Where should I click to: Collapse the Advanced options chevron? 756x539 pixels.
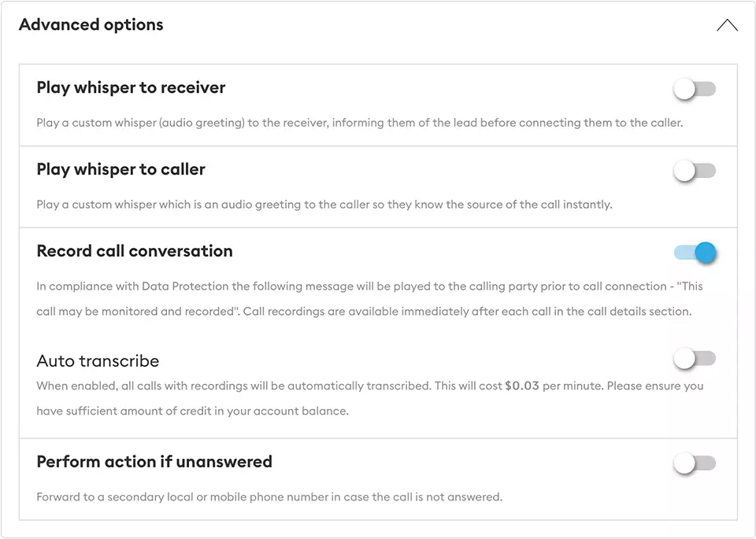click(727, 25)
